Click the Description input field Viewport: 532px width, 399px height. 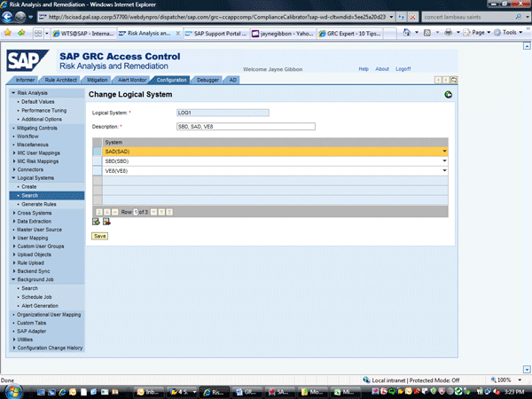click(246, 126)
